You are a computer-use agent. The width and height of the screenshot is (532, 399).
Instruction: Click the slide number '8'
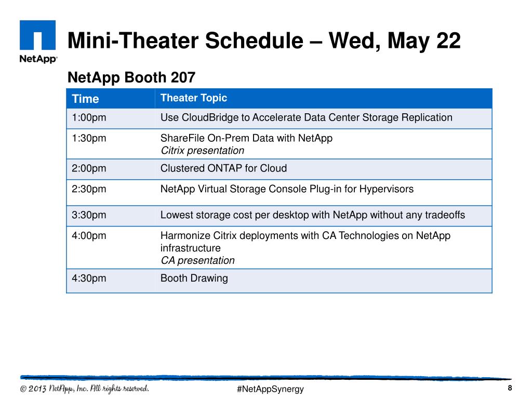[x=510, y=388]
